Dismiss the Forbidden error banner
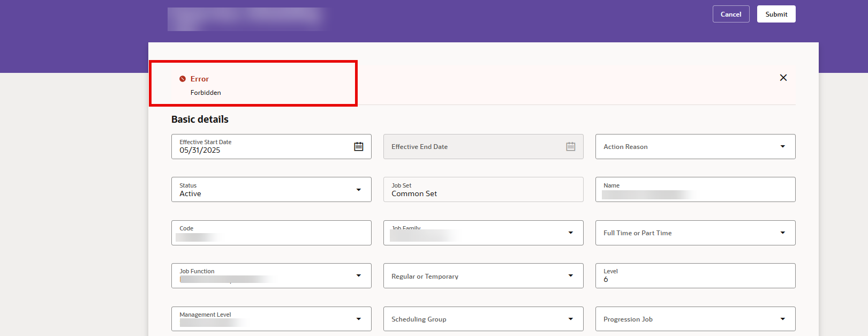This screenshot has width=868, height=336. point(783,78)
